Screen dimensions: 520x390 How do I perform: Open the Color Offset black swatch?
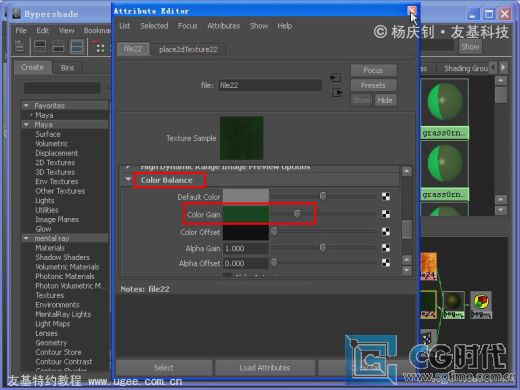(x=246, y=232)
